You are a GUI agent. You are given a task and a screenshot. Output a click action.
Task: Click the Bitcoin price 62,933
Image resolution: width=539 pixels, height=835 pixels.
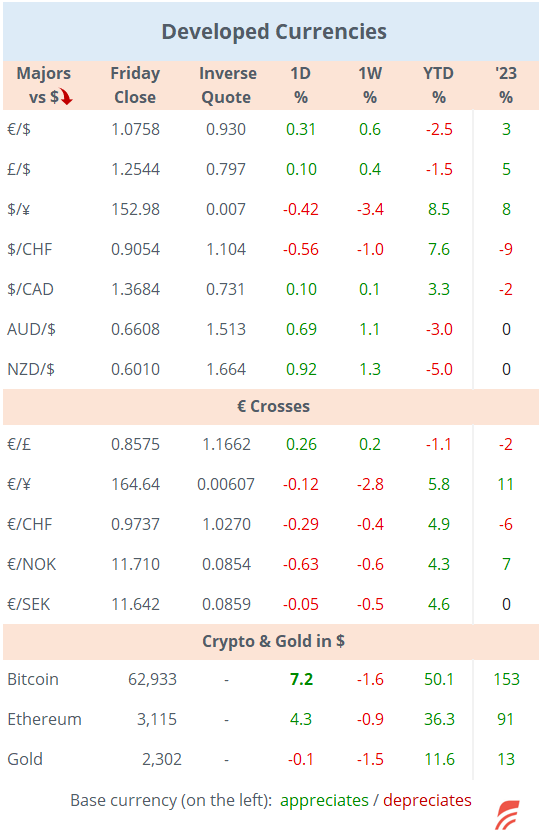click(152, 679)
